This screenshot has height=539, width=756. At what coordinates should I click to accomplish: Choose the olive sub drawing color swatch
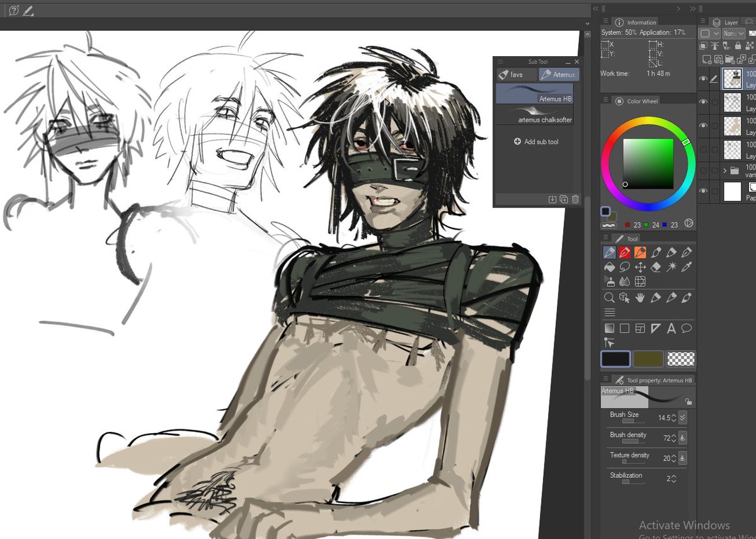[x=648, y=359]
